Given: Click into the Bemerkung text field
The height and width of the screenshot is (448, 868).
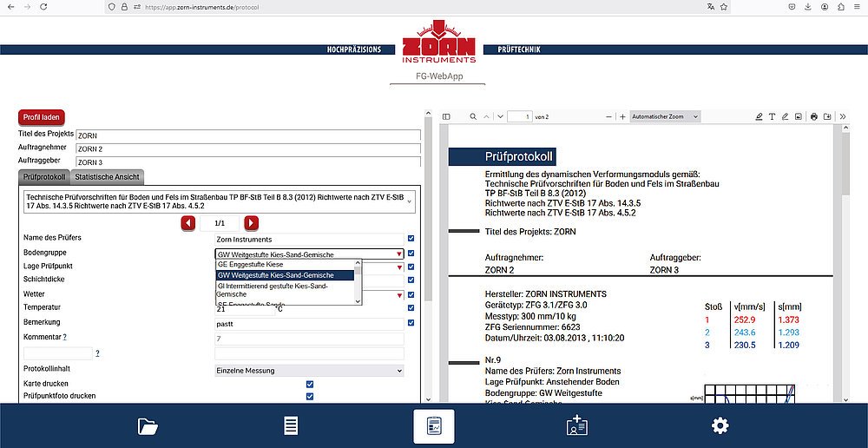Looking at the screenshot, I should click(308, 323).
